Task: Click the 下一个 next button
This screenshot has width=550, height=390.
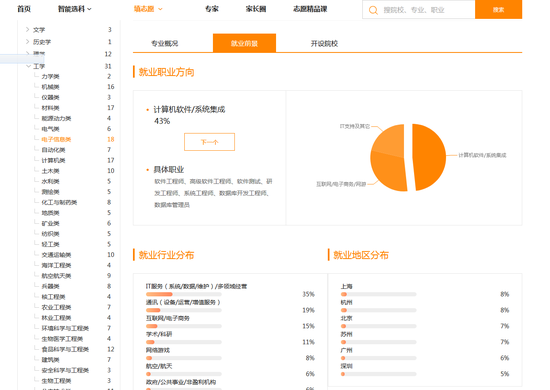Action: coord(209,142)
